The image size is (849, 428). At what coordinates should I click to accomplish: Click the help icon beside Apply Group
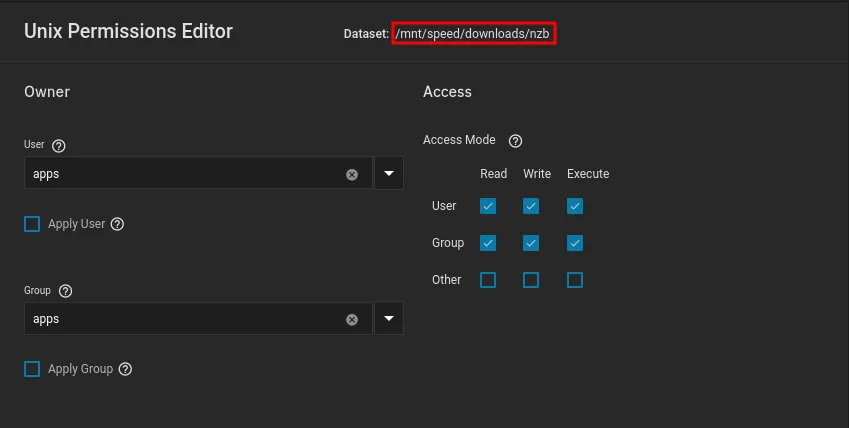(125, 370)
